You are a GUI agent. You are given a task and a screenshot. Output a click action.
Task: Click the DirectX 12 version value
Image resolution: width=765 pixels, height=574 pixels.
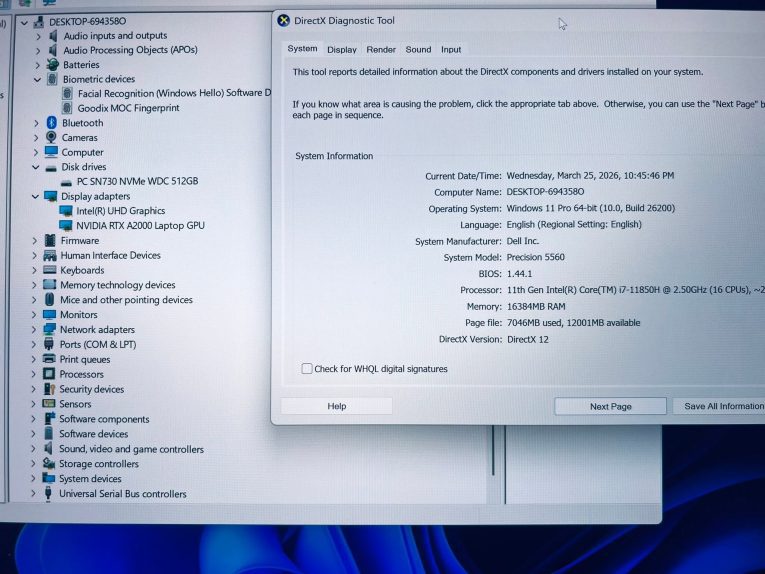pyautogui.click(x=527, y=339)
